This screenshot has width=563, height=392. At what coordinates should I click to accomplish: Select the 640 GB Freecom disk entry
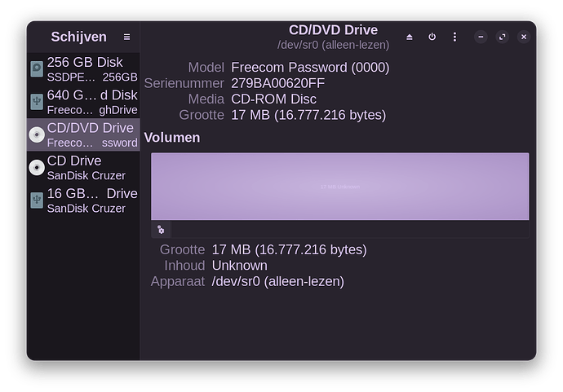(x=91, y=102)
